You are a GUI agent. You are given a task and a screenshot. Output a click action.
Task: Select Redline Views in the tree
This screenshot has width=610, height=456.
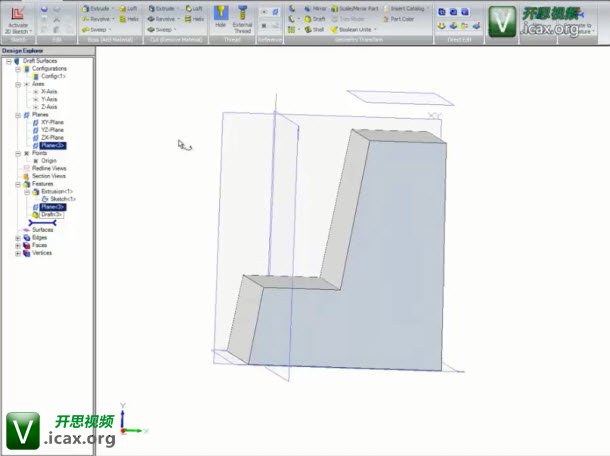(x=49, y=168)
